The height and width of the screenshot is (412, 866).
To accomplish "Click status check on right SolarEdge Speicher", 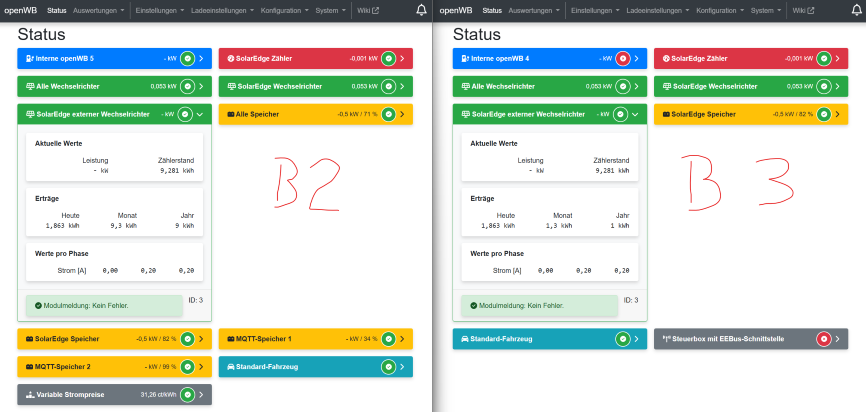I will click(824, 114).
